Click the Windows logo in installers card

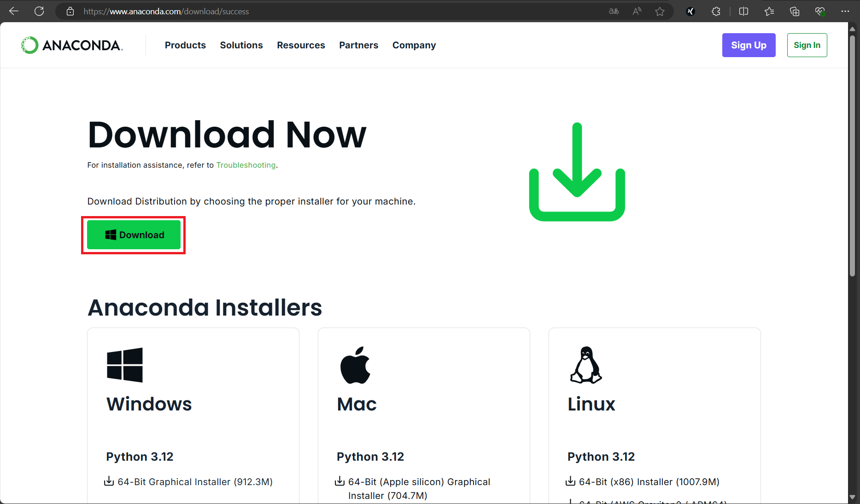[x=125, y=365]
